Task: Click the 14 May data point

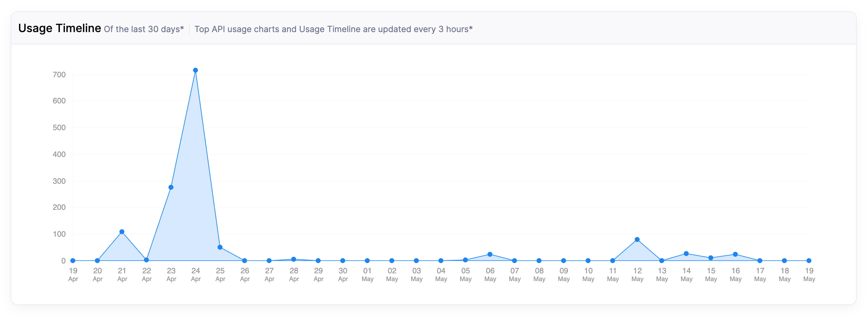Action: click(686, 254)
